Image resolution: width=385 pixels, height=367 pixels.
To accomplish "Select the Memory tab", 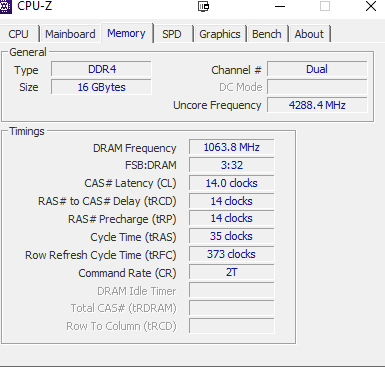I will pos(127,33).
